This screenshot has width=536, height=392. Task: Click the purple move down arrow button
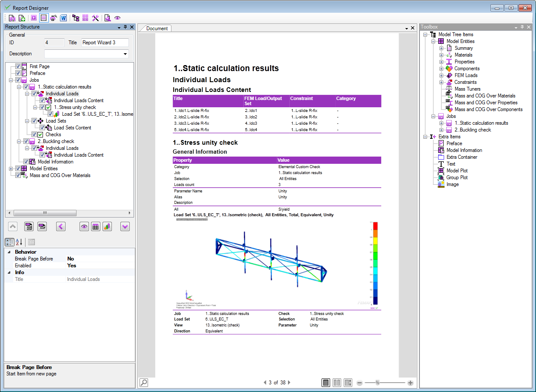coord(125,226)
